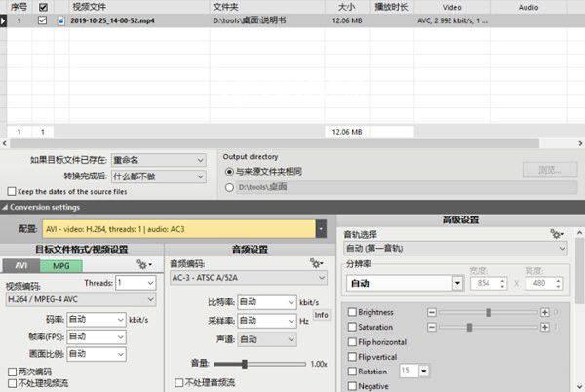Viewport: 585px width, 392px height.
Task: Enable Keep the dates of the source files
Action: coord(12,191)
